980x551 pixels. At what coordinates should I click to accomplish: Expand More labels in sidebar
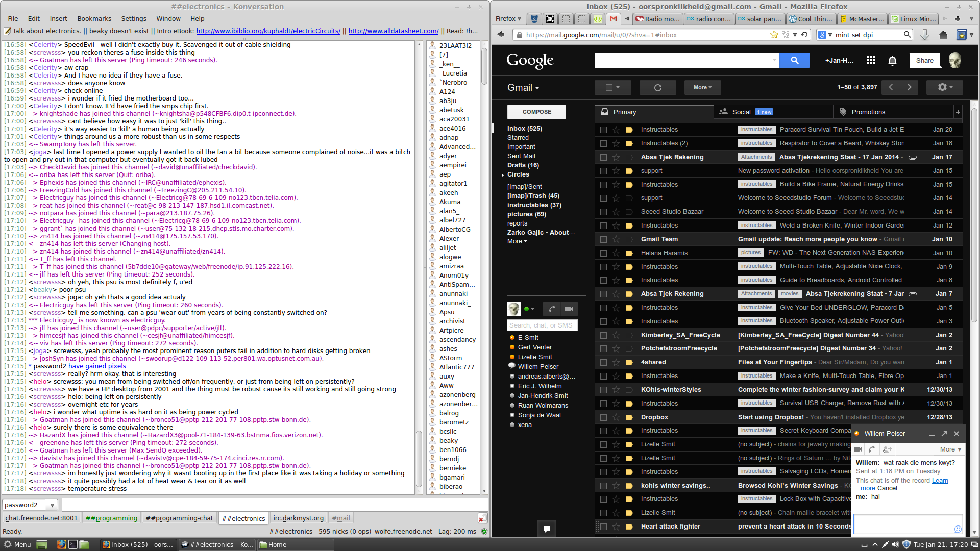click(x=517, y=241)
